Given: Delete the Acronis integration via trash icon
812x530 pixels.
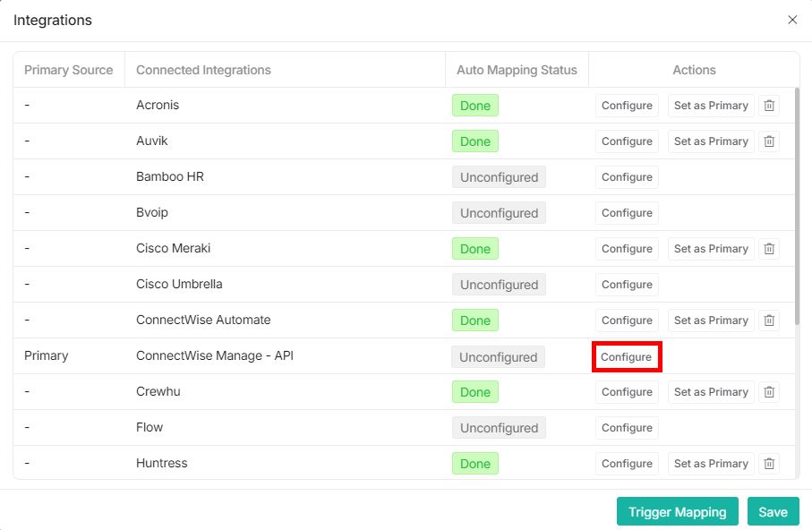Looking at the screenshot, I should point(768,105).
